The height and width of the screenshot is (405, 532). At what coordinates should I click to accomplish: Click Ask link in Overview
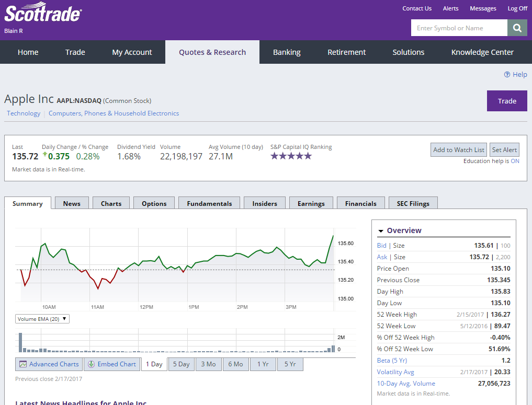point(382,257)
